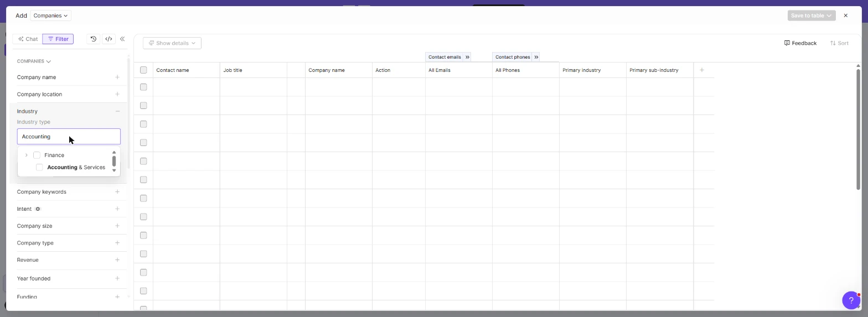
Task: Select the sixth table row checkbox
Action: 143,180
